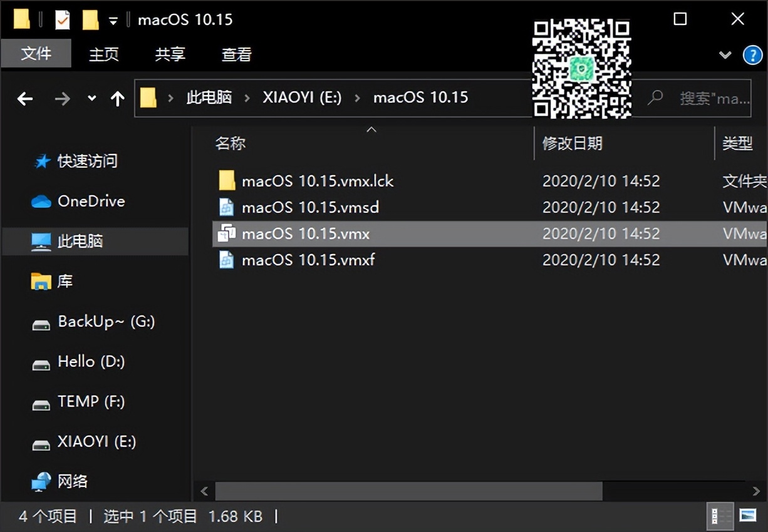
Task: Open Hello (D:) drive in sidebar
Action: pyautogui.click(x=91, y=361)
